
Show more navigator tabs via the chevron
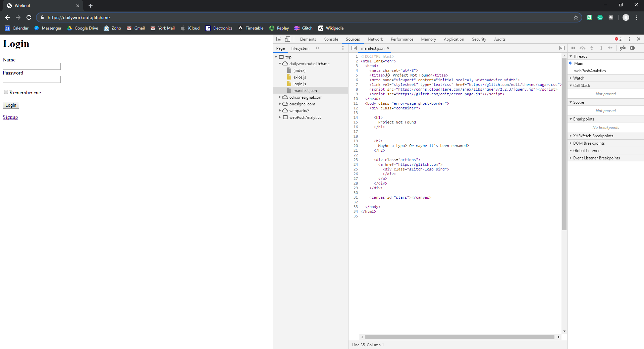(317, 48)
